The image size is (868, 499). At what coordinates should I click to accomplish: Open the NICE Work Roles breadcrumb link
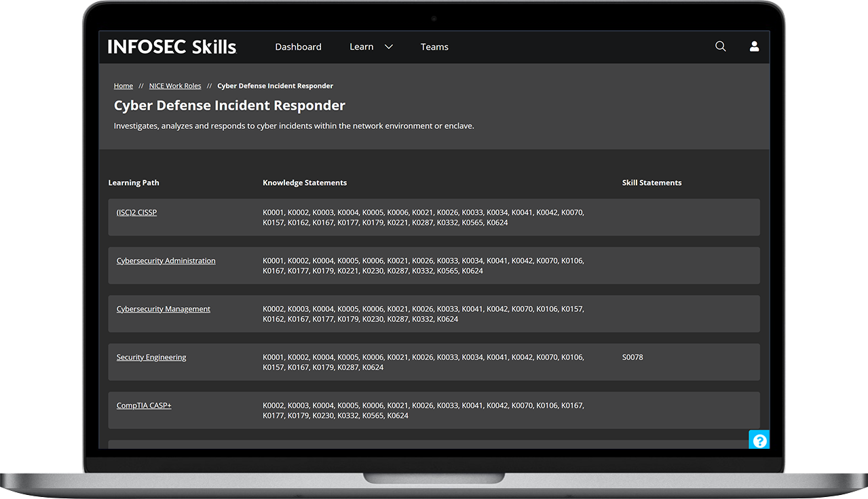tap(174, 85)
